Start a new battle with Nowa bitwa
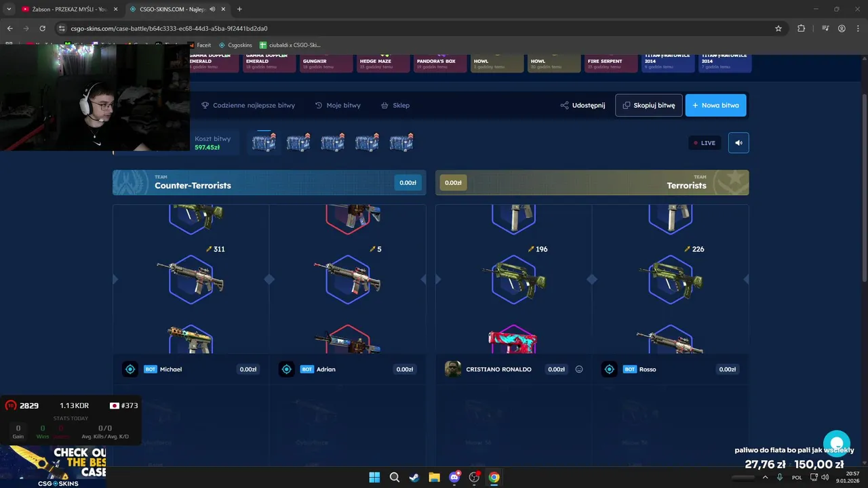 [x=716, y=105]
